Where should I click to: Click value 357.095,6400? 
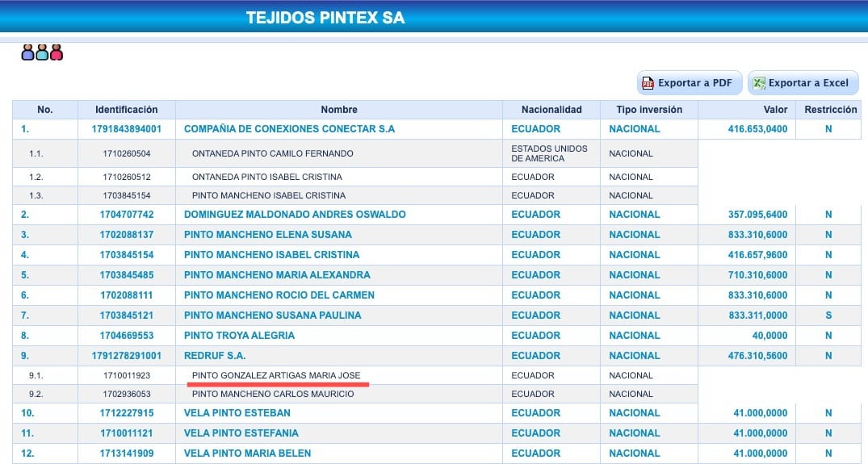[757, 215]
